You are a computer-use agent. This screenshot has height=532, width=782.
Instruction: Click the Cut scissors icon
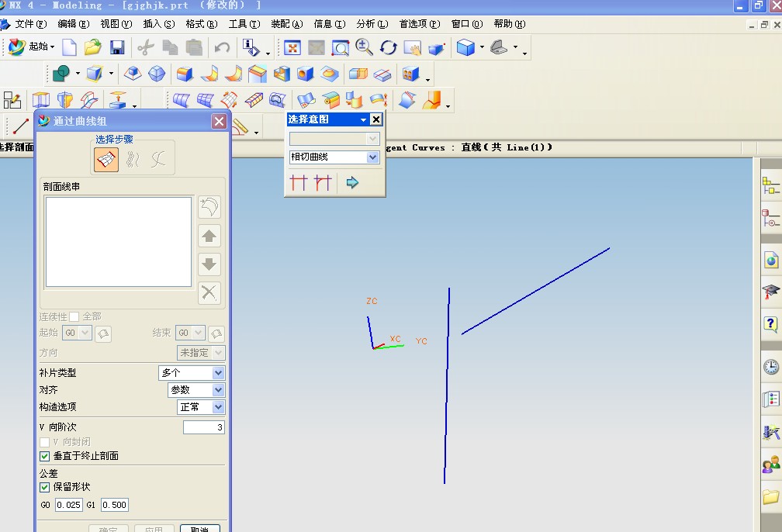coord(146,47)
